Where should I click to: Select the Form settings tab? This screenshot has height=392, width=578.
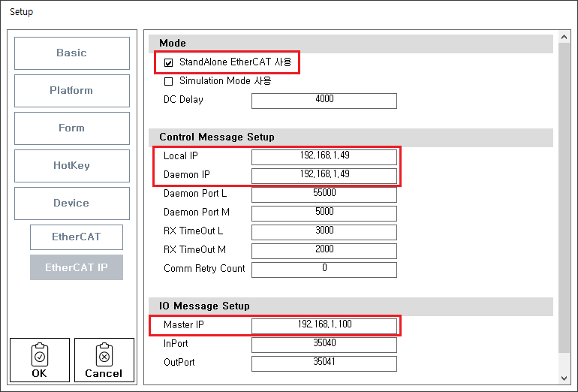click(x=72, y=128)
